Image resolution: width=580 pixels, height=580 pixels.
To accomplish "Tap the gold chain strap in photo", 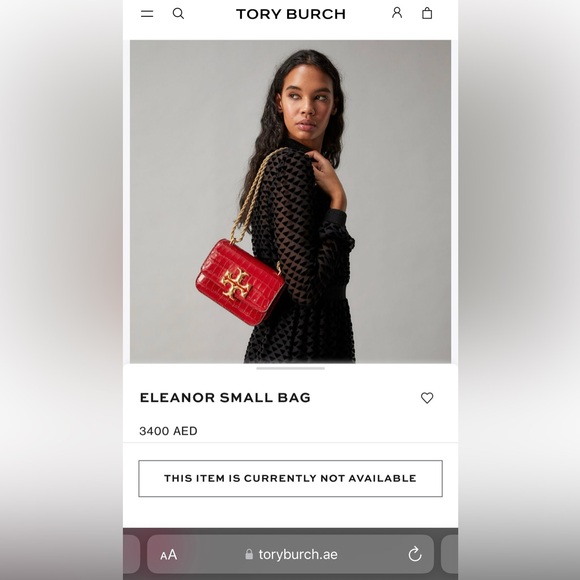I will coord(255,194).
